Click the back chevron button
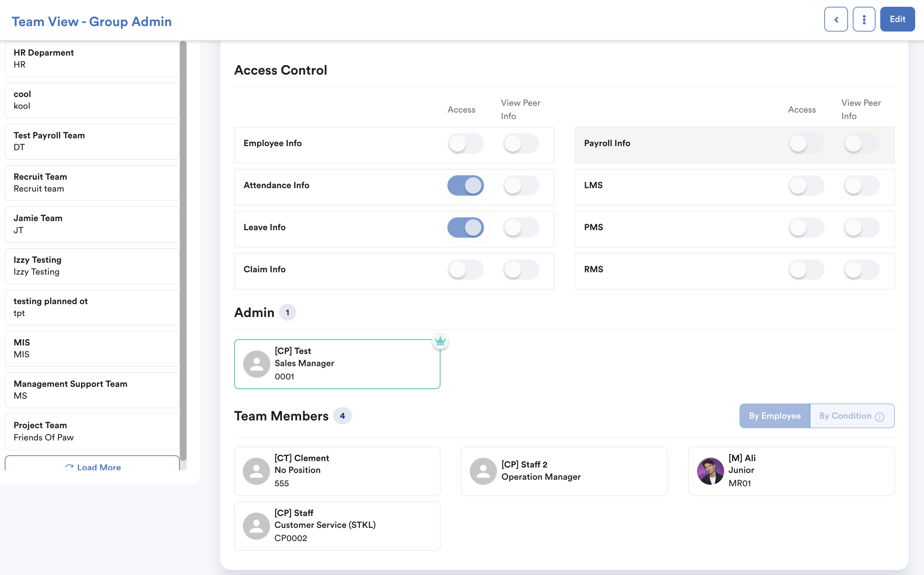 pos(836,19)
